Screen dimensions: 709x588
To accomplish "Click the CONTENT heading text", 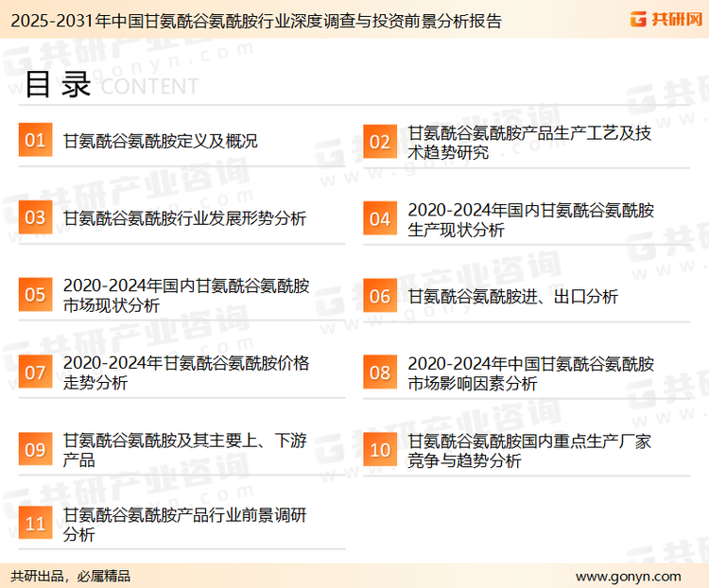I will (x=149, y=86).
